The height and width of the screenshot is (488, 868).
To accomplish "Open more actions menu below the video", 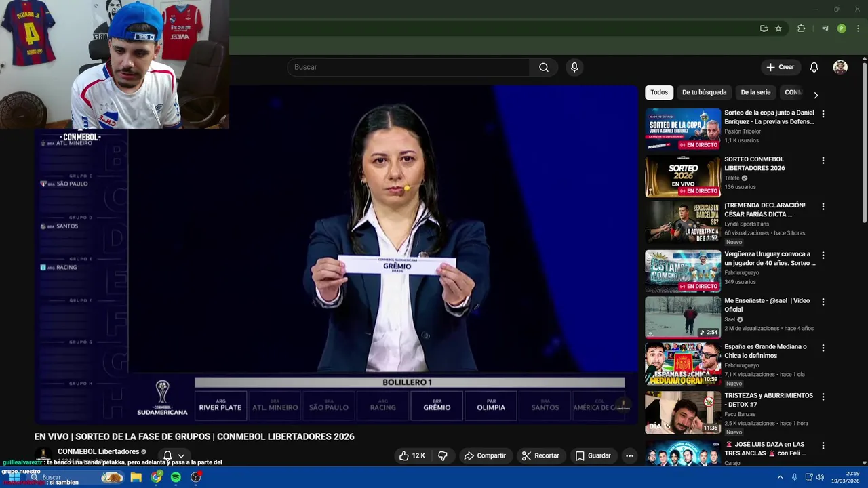I will click(x=629, y=455).
